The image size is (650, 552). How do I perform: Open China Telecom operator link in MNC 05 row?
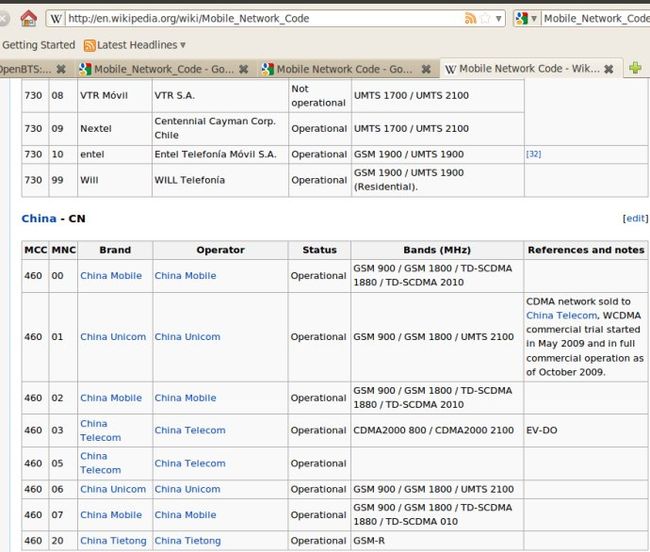(x=190, y=463)
